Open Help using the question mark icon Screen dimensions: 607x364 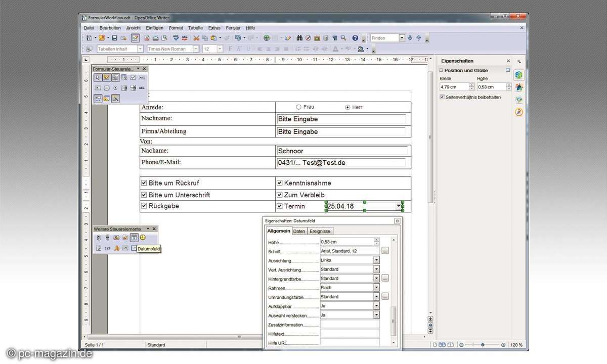(355, 38)
